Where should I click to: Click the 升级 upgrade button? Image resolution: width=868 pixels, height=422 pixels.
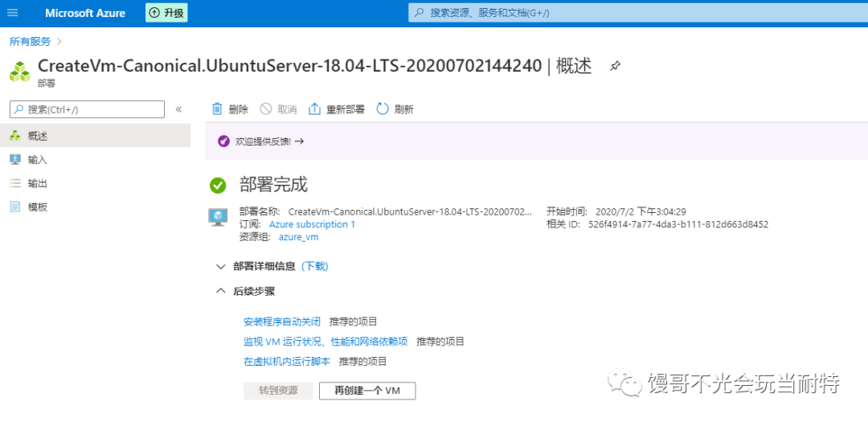pyautogui.click(x=166, y=13)
